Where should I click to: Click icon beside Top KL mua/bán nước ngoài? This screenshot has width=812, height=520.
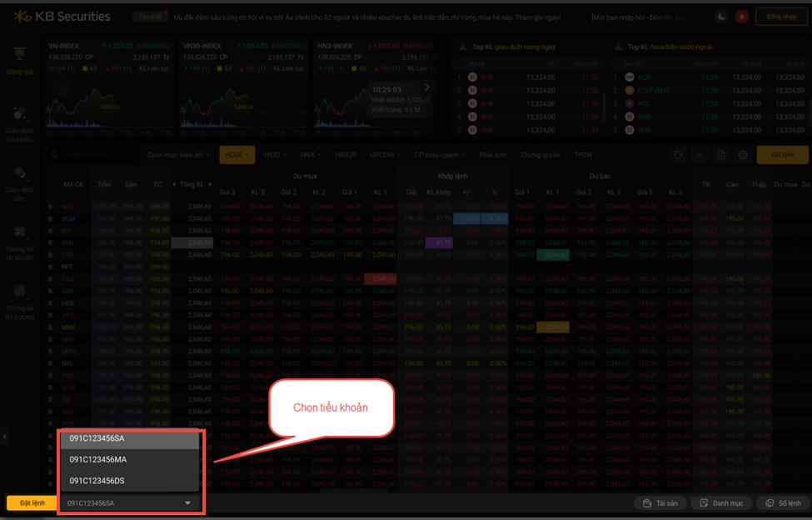618,47
